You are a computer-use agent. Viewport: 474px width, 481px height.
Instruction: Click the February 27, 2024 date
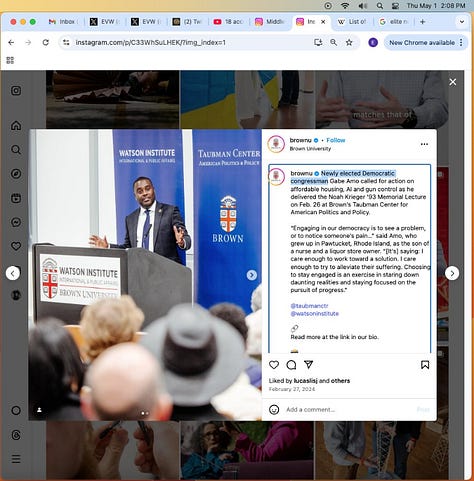coord(292,389)
